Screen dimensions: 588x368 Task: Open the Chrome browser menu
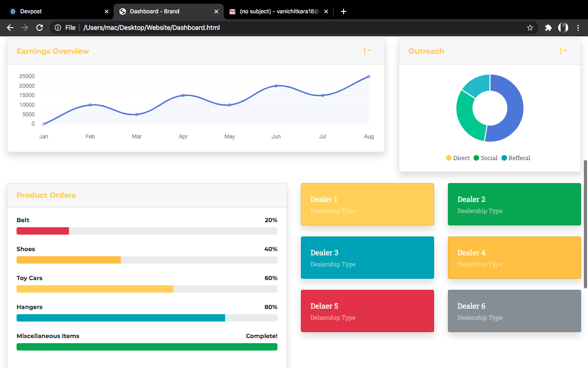578,27
